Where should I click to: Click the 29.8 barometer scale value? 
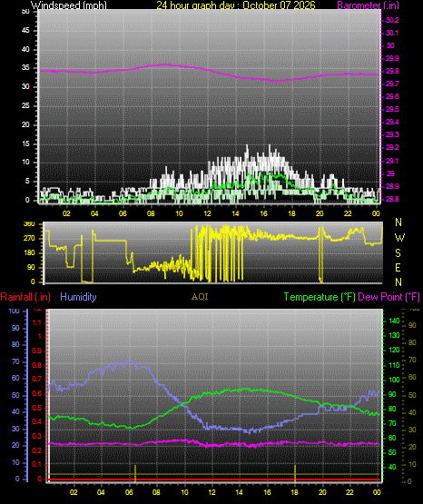point(392,71)
